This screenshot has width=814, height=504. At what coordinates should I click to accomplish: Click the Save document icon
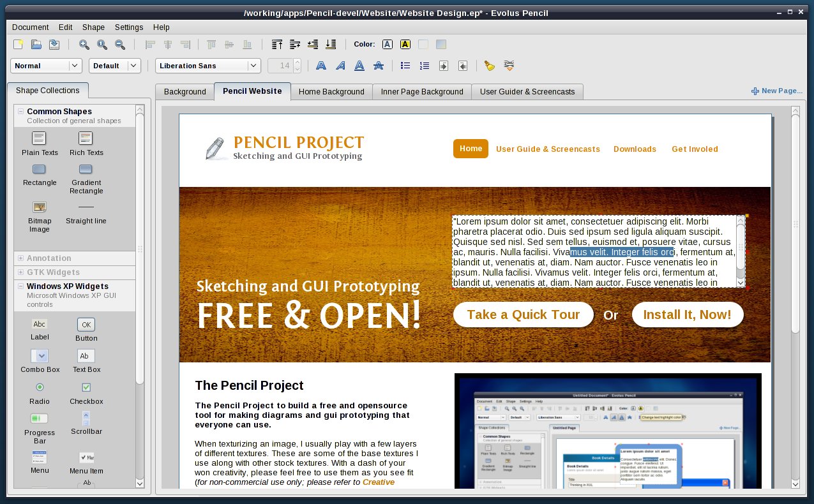pos(54,44)
